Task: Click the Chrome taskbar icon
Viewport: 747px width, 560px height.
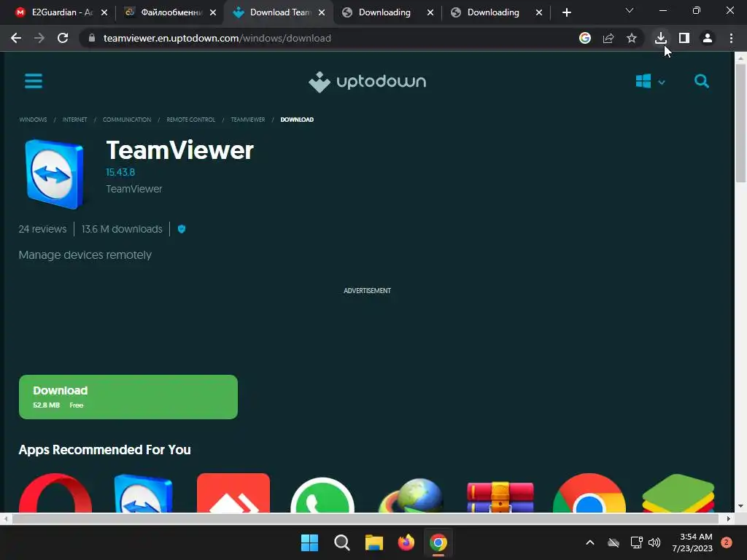Action: 438,542
